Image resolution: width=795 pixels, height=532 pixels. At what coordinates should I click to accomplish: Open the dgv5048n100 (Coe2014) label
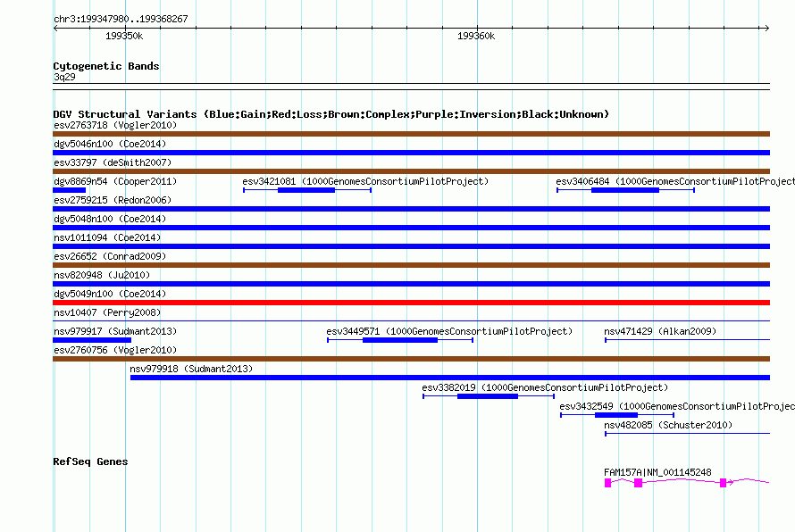110,219
